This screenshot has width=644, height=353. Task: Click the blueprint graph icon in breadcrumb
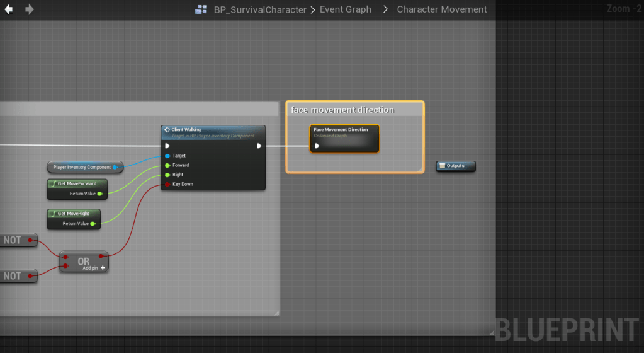(201, 9)
